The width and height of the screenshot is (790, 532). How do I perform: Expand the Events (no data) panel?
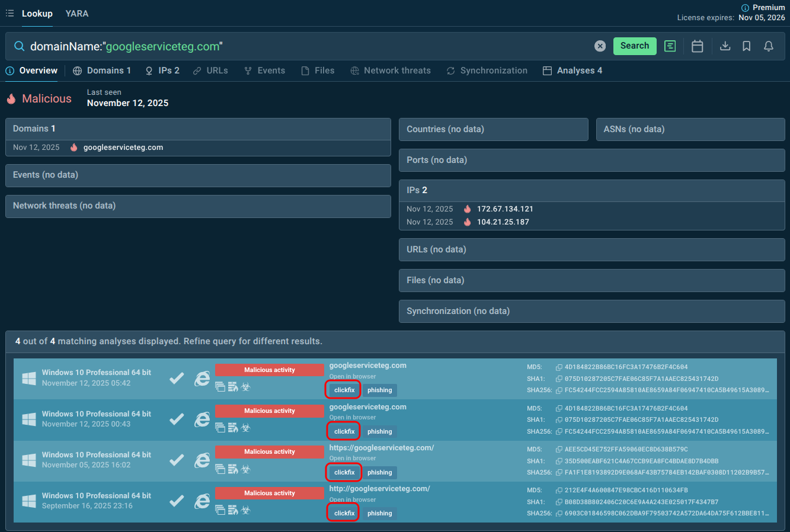tap(198, 175)
